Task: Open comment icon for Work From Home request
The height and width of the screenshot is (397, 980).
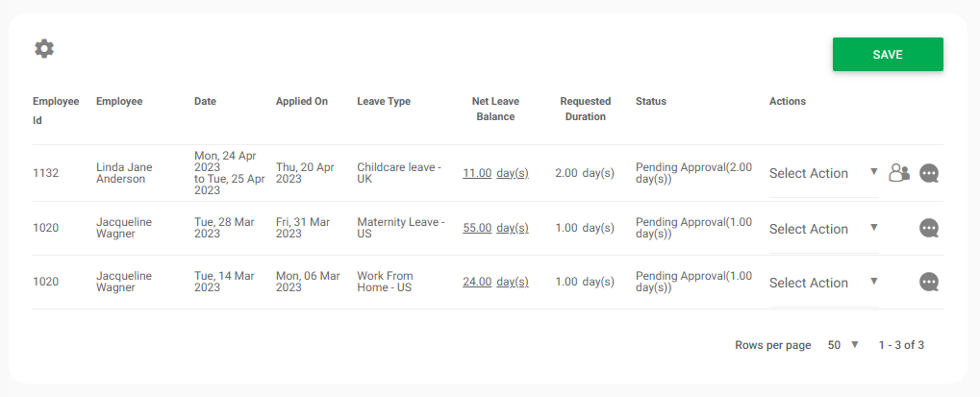Action: (929, 283)
